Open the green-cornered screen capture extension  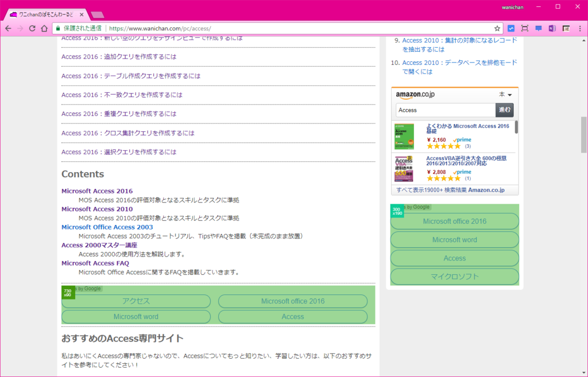(x=525, y=29)
